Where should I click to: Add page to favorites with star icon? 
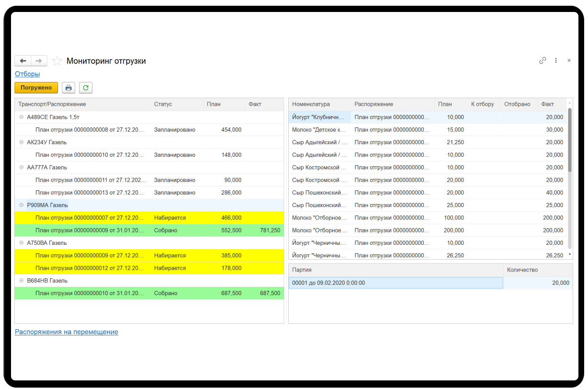point(57,61)
